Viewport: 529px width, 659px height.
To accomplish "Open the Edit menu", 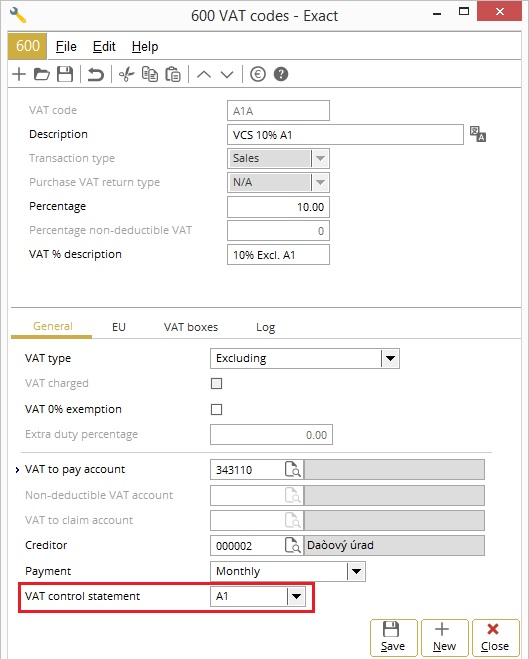I will pos(104,46).
